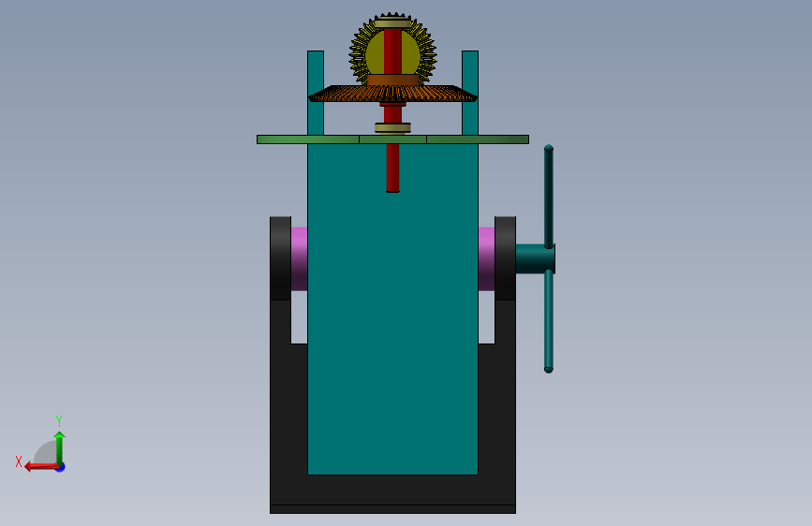Image resolution: width=812 pixels, height=526 pixels.
Task: Select the black U-shaped base frame
Action: [x=392, y=491]
